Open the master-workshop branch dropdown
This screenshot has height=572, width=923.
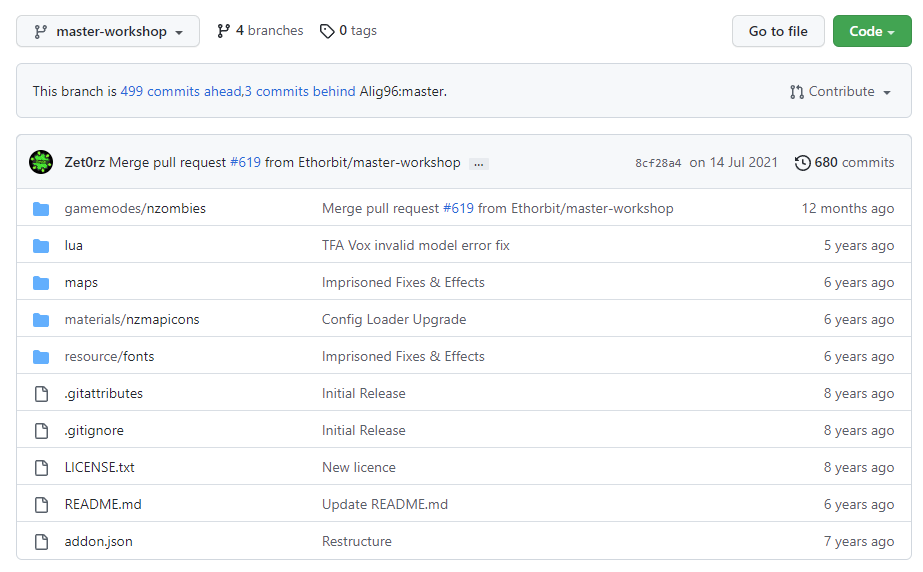[x=108, y=31]
